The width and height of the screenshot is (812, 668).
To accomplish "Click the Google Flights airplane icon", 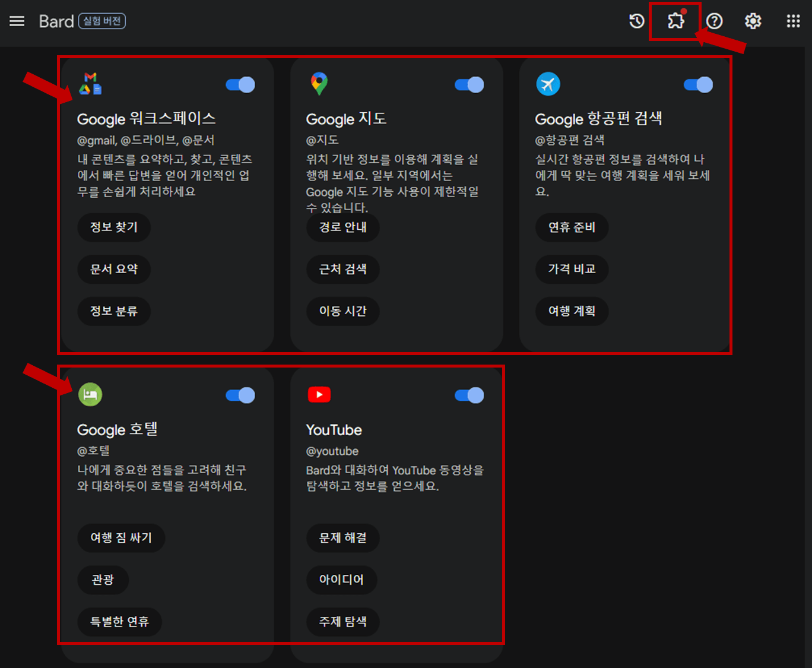I will (548, 84).
